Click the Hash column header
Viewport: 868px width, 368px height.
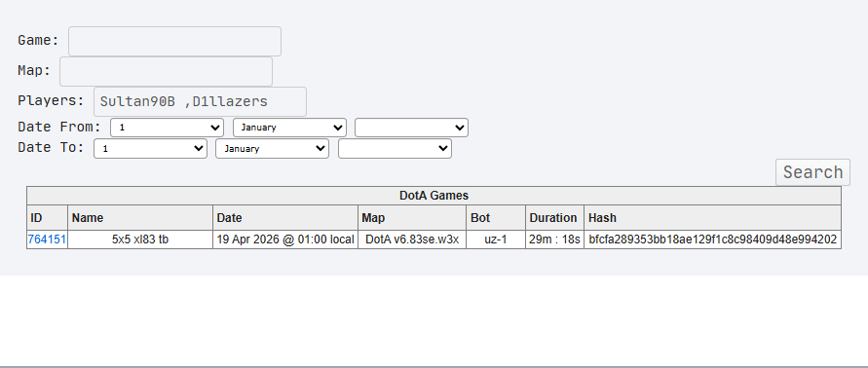tap(712, 218)
